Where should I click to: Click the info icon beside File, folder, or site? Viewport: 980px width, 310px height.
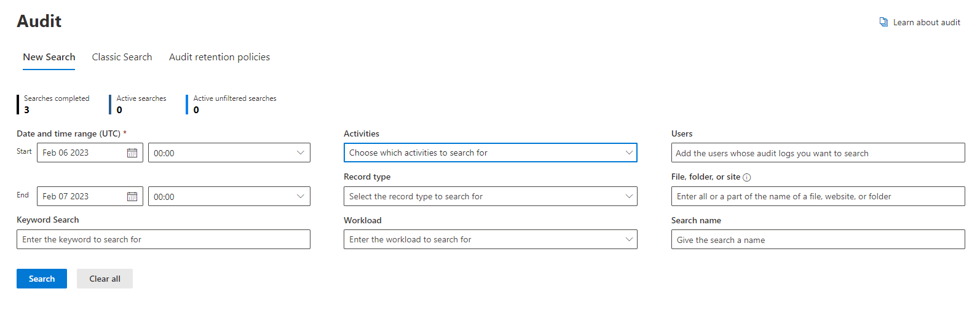click(x=747, y=178)
